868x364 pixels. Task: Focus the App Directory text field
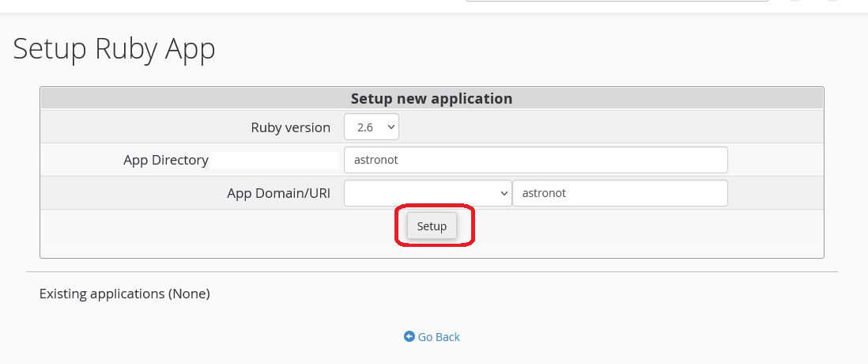(x=535, y=160)
